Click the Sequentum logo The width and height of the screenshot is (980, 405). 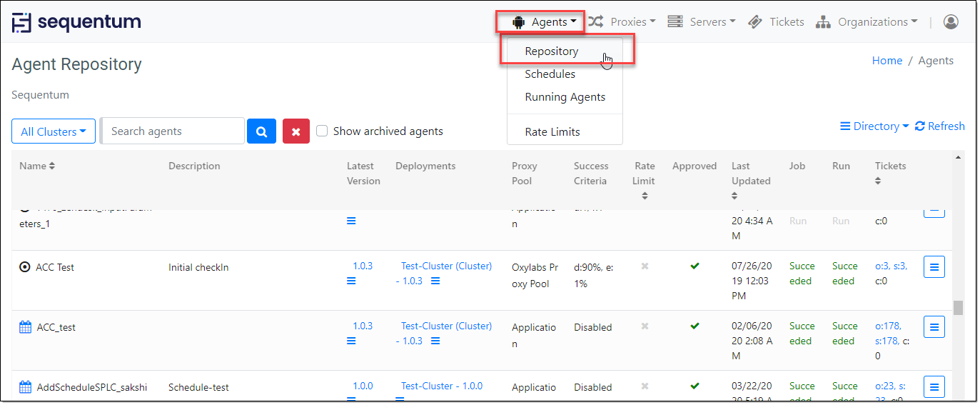pyautogui.click(x=76, y=22)
